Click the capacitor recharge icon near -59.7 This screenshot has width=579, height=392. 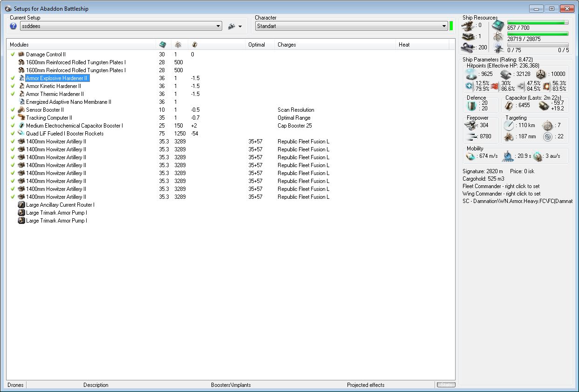pyautogui.click(x=544, y=106)
